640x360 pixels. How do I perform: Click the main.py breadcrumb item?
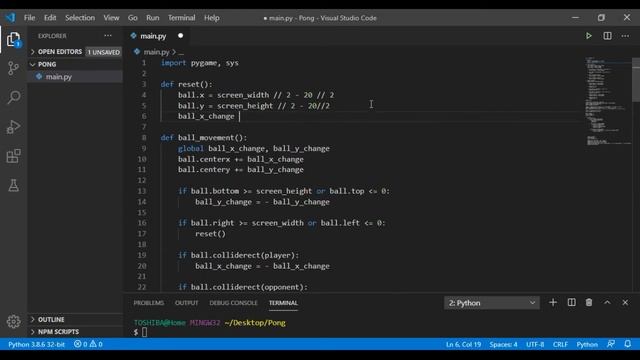click(156, 52)
